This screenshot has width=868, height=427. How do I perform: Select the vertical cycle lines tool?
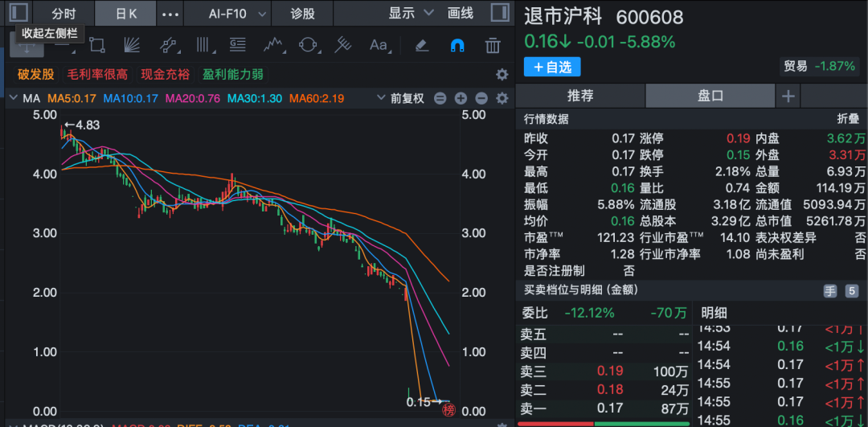pyautogui.click(x=205, y=45)
